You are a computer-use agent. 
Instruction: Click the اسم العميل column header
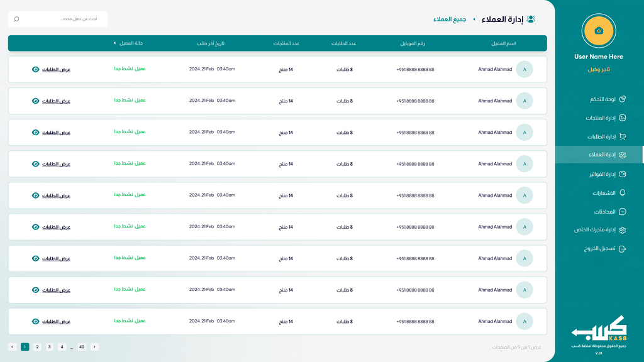[504, 43]
